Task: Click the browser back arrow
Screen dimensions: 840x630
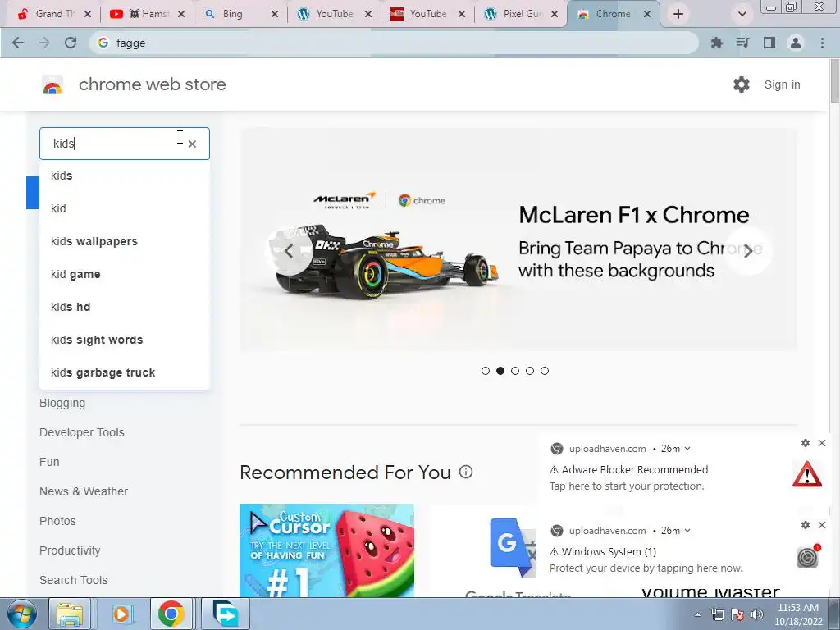Action: 18,43
